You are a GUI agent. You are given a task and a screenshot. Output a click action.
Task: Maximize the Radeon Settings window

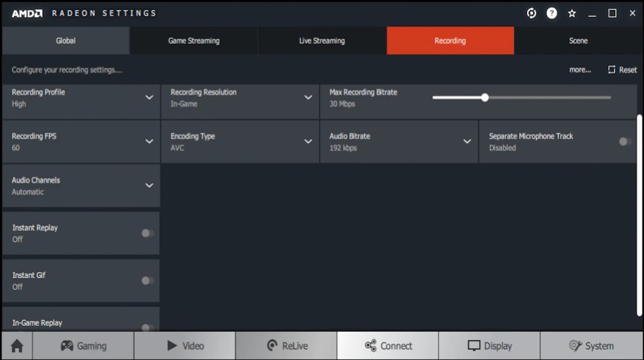coord(612,13)
